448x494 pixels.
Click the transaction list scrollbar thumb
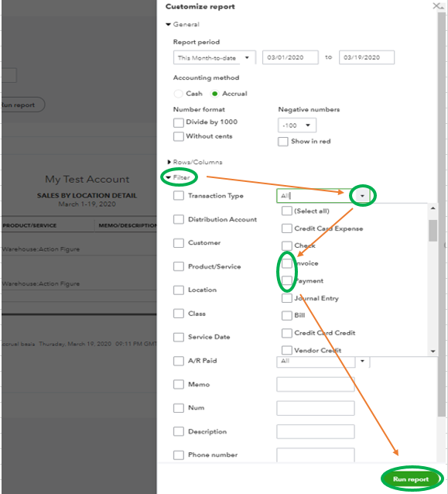tap(433, 231)
